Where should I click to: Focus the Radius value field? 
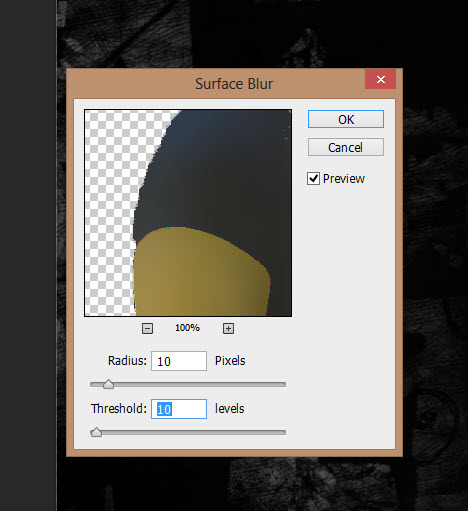coord(179,361)
